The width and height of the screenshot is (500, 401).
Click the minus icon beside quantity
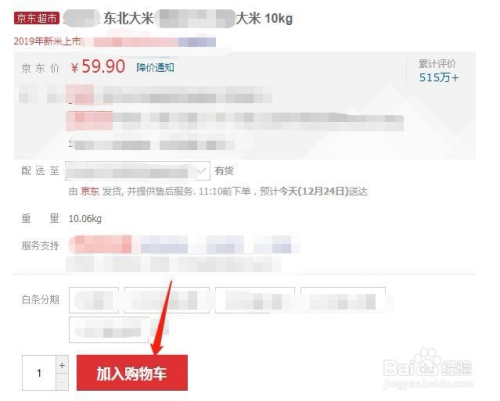pyautogui.click(x=62, y=382)
